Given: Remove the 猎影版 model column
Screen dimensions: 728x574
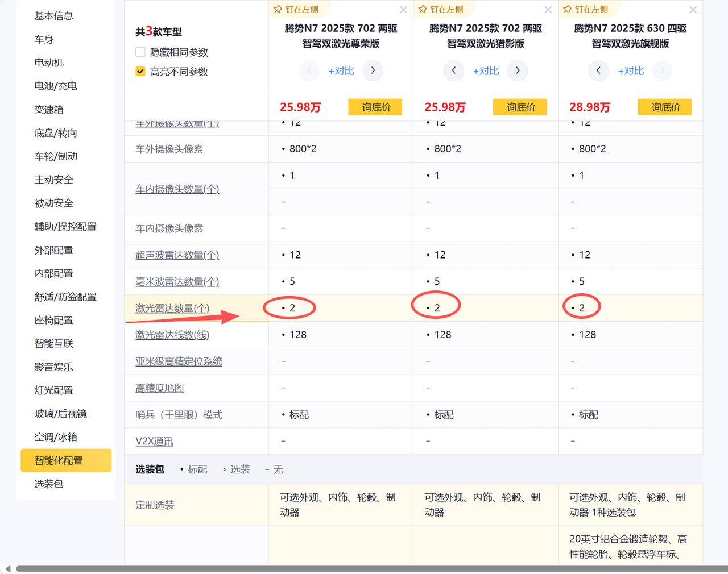Looking at the screenshot, I should [x=548, y=10].
